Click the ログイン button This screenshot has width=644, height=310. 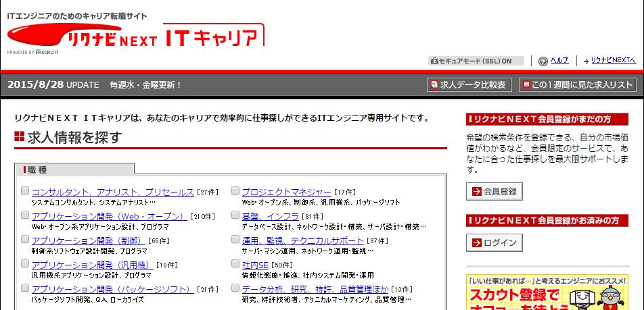[x=494, y=242]
